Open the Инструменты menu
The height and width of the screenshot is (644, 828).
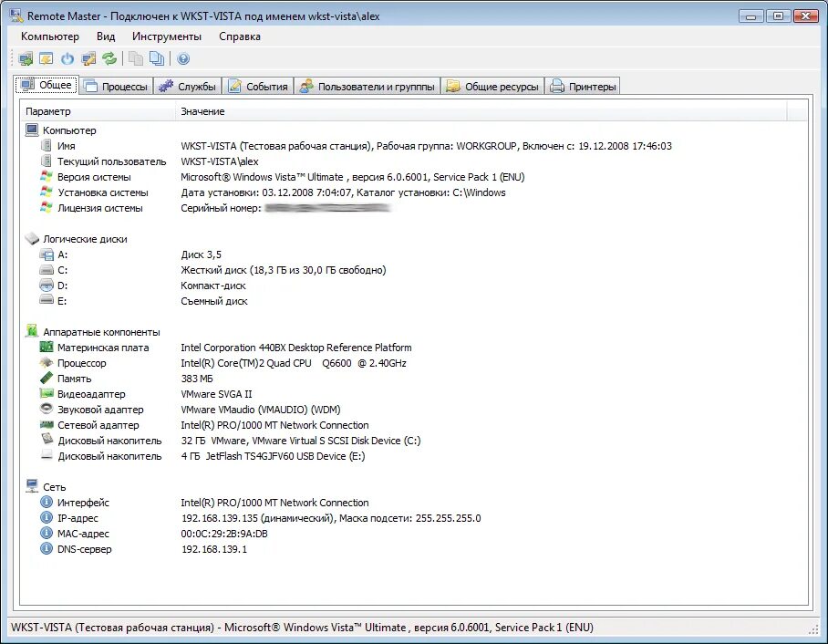coord(167,36)
